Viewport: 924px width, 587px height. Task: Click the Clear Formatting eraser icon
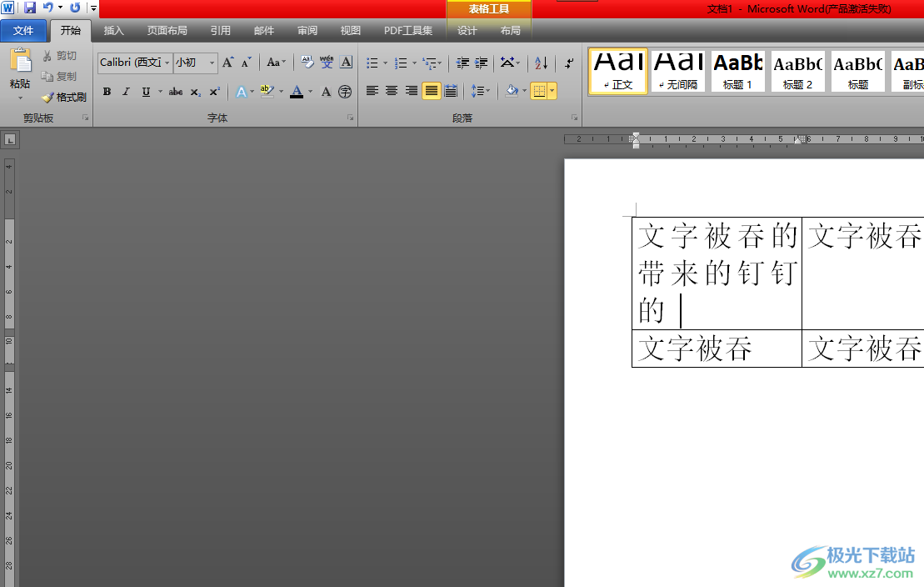pos(307,62)
